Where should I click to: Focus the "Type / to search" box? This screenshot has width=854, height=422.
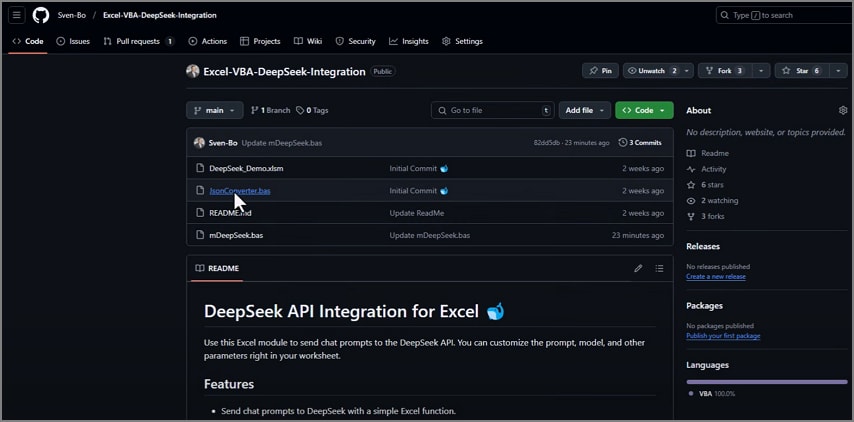pos(784,15)
